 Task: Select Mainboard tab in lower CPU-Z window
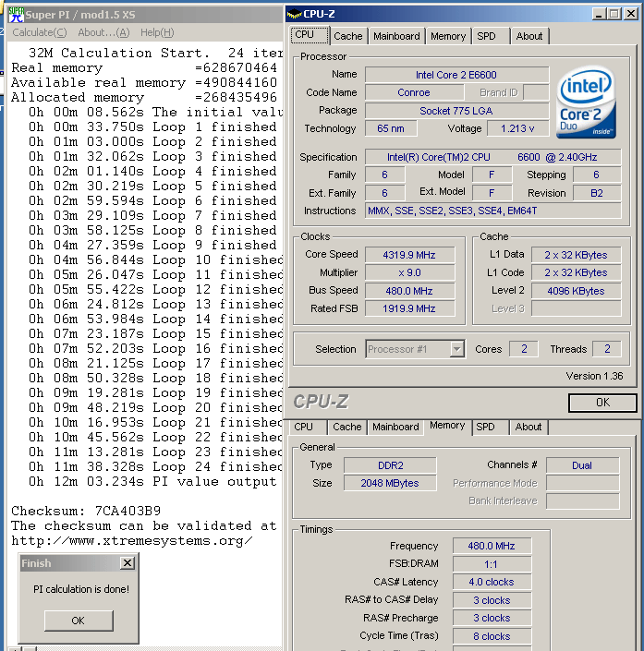click(395, 427)
